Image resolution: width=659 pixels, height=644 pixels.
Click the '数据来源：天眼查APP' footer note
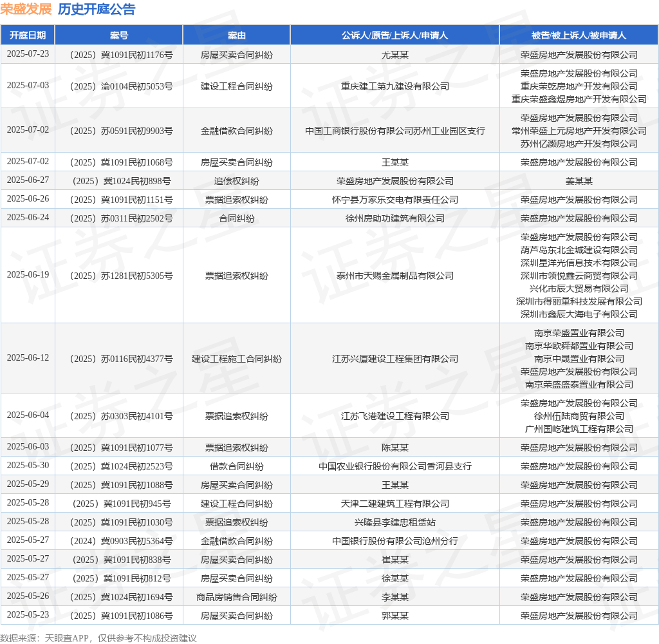click(x=44, y=638)
